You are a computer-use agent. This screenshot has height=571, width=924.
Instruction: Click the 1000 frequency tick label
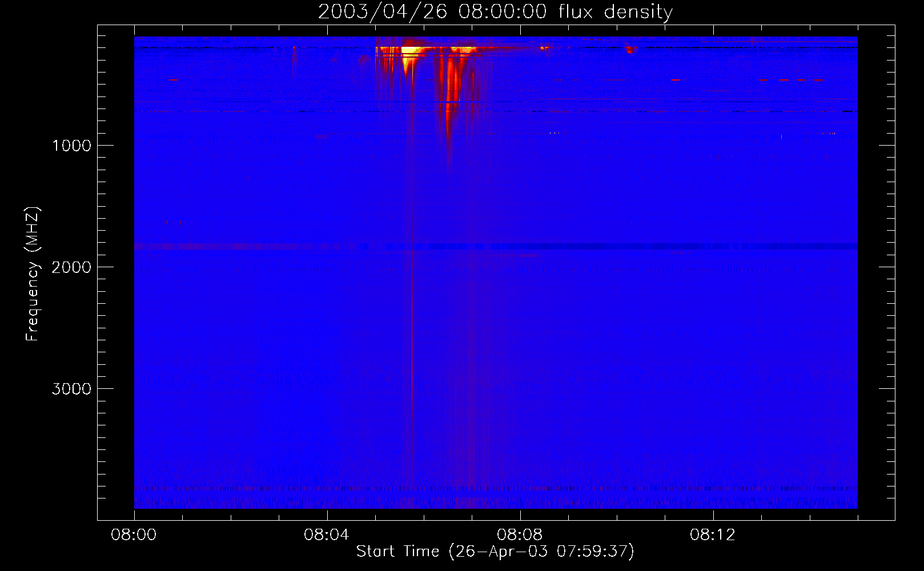(x=71, y=146)
